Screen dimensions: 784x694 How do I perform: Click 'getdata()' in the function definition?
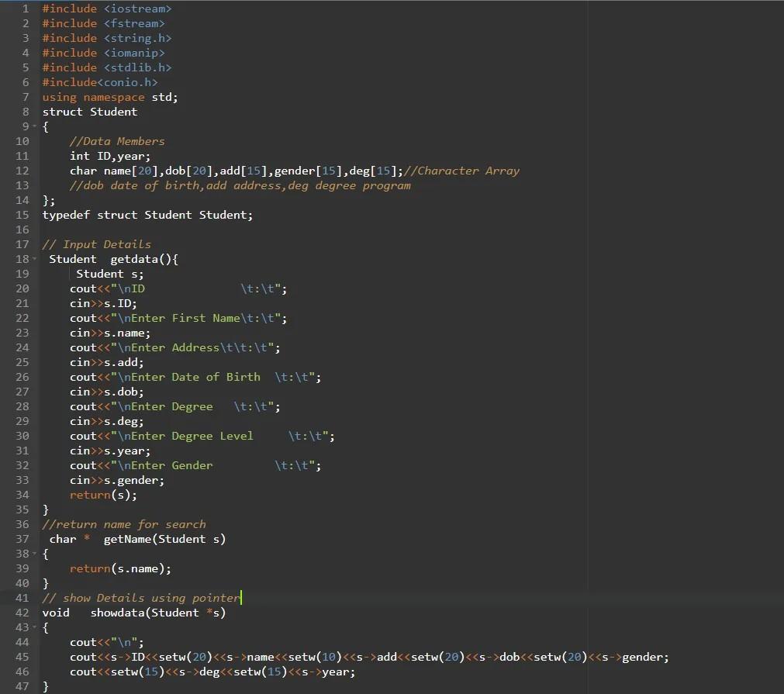point(141,259)
